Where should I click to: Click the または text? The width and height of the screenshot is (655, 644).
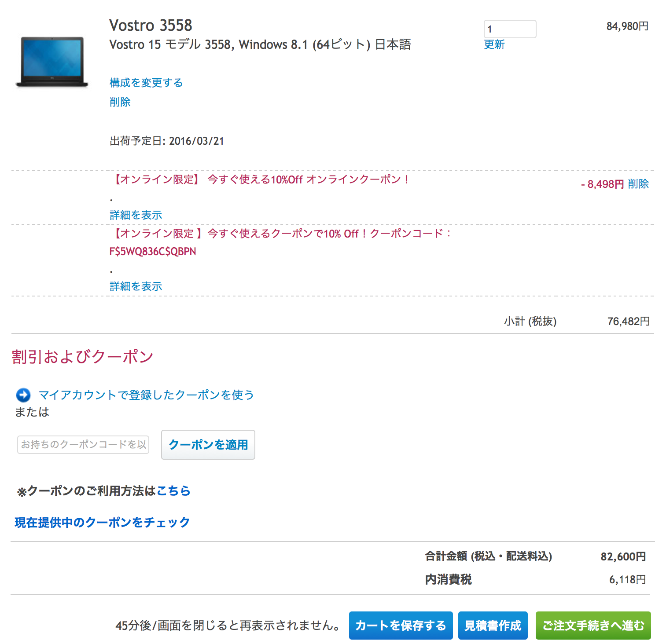click(x=32, y=412)
